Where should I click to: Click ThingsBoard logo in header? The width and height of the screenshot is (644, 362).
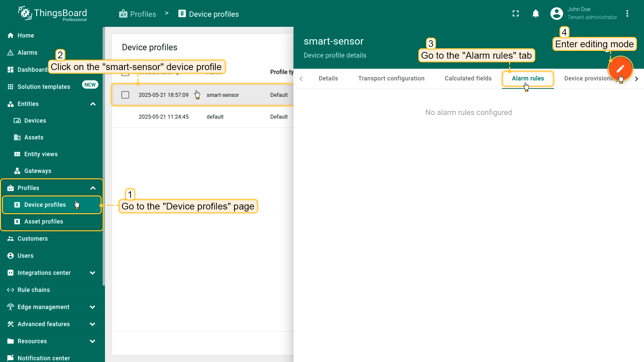click(x=53, y=14)
